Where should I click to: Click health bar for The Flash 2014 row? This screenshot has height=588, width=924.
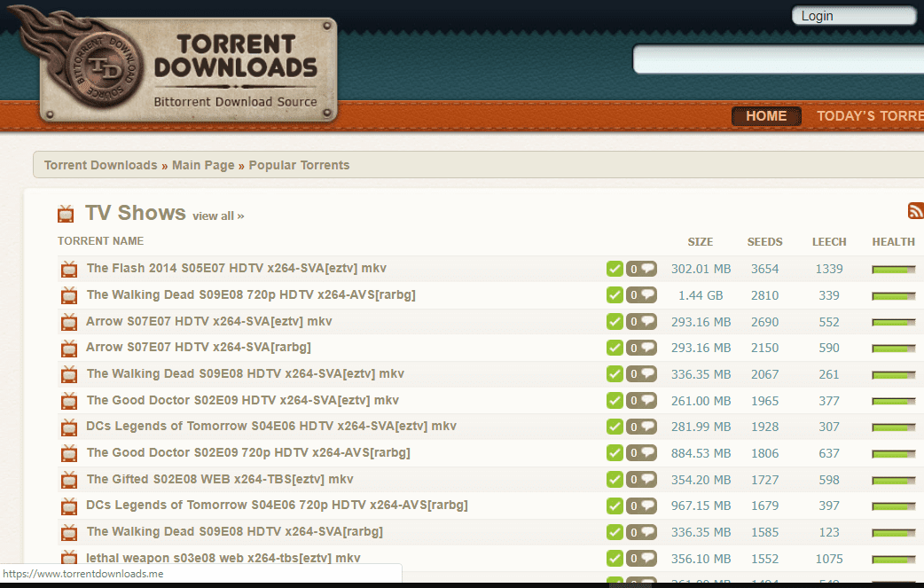point(893,270)
